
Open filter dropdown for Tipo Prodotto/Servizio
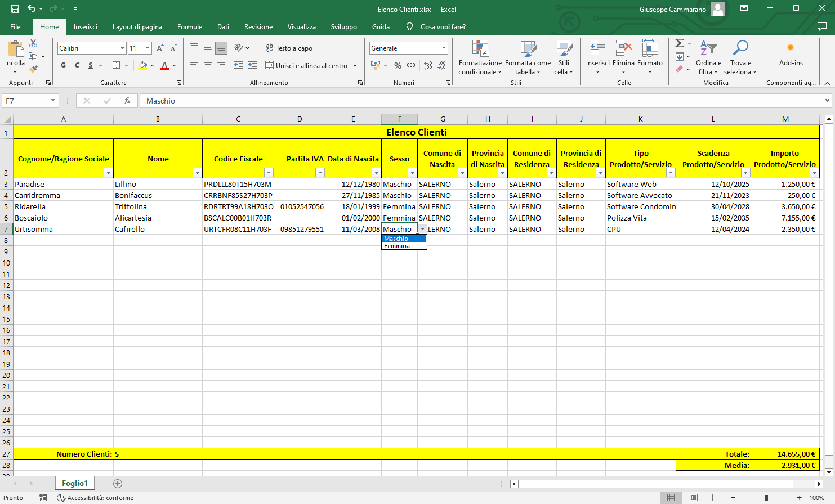(671, 173)
